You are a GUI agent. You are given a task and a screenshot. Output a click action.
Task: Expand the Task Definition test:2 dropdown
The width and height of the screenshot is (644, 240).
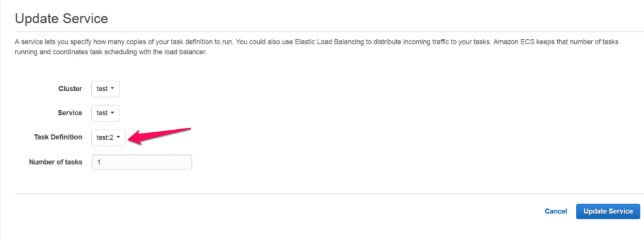pyautogui.click(x=108, y=137)
